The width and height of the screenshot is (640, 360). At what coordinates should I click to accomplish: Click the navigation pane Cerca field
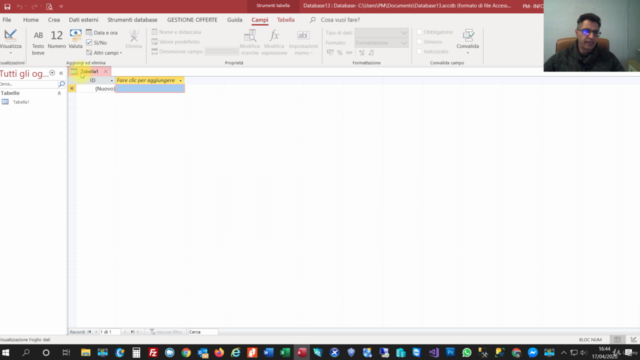click(x=29, y=84)
